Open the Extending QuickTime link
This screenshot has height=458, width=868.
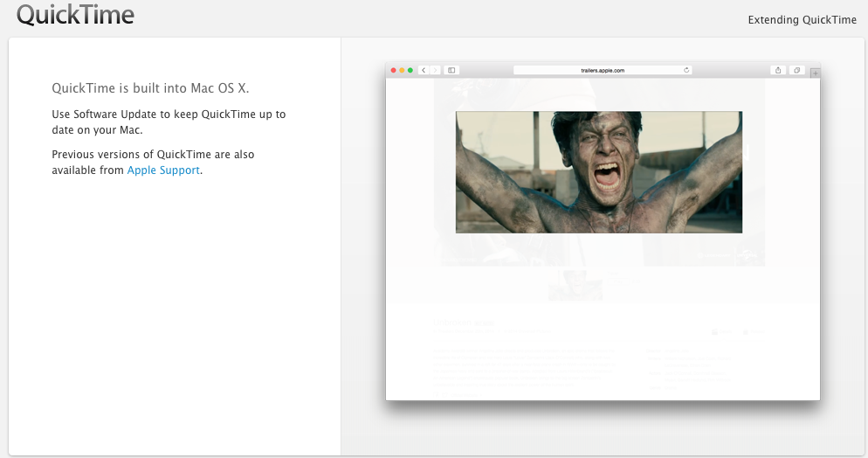(803, 20)
